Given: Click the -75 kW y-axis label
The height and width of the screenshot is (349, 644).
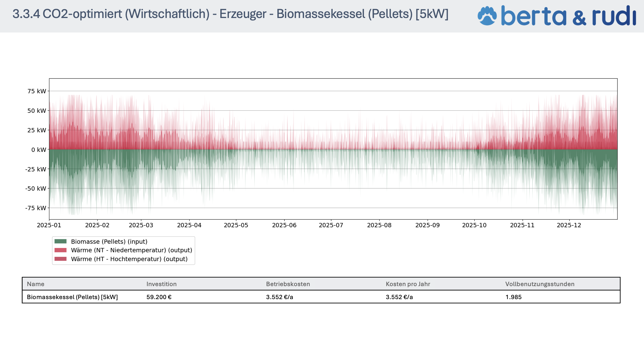Looking at the screenshot, I should pos(35,208).
